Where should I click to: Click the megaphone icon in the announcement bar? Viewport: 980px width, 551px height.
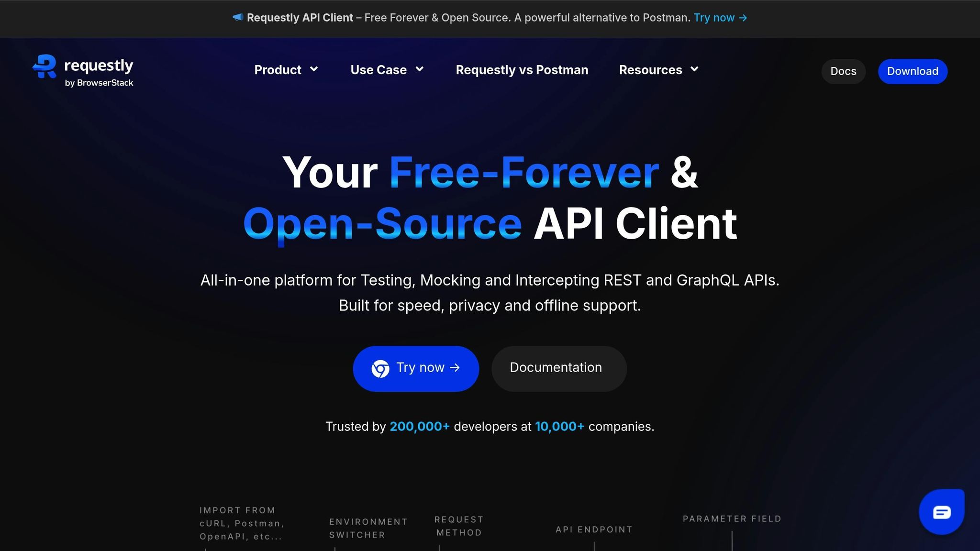point(238,17)
